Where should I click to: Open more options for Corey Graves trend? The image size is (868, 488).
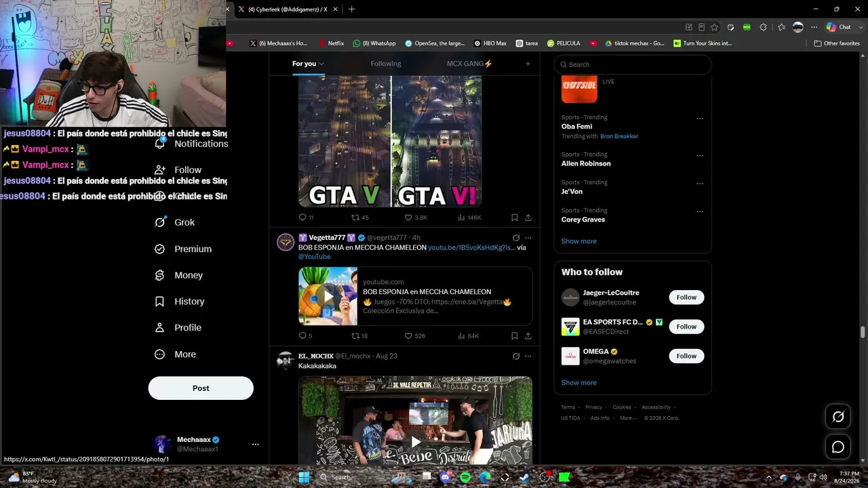click(700, 211)
